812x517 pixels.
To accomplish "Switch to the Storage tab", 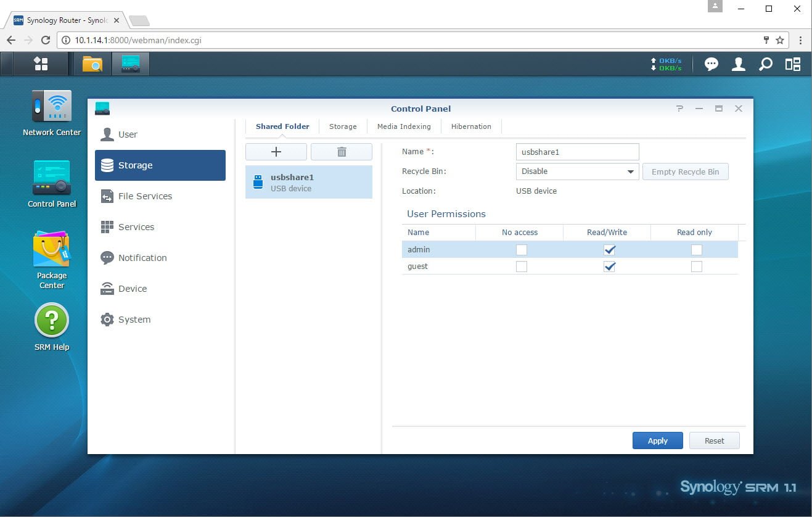I will (343, 126).
